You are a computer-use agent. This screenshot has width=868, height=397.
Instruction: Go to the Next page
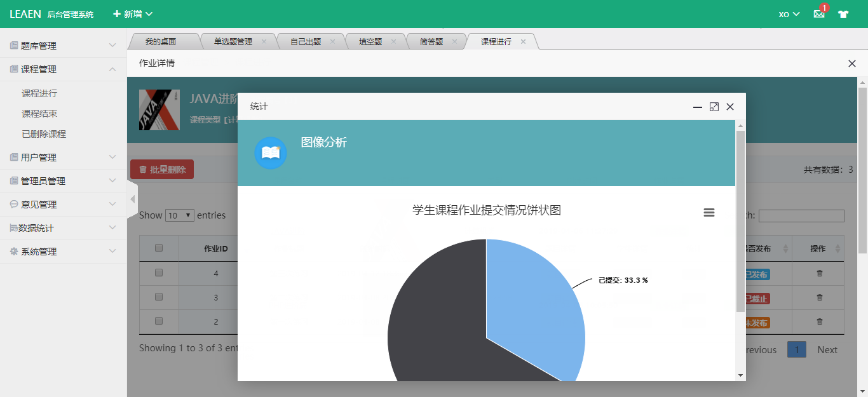click(x=827, y=349)
